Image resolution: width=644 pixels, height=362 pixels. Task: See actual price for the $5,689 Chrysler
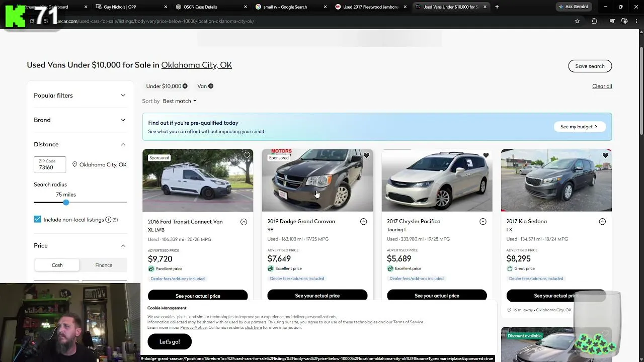tap(437, 296)
